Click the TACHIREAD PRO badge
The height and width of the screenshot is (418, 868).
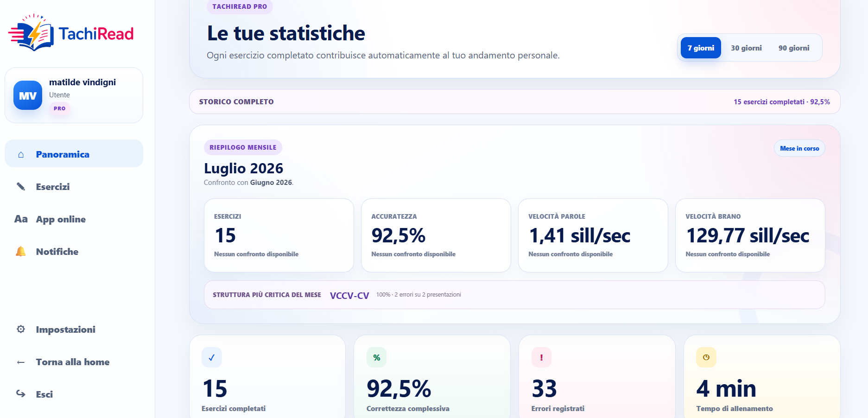pos(240,6)
